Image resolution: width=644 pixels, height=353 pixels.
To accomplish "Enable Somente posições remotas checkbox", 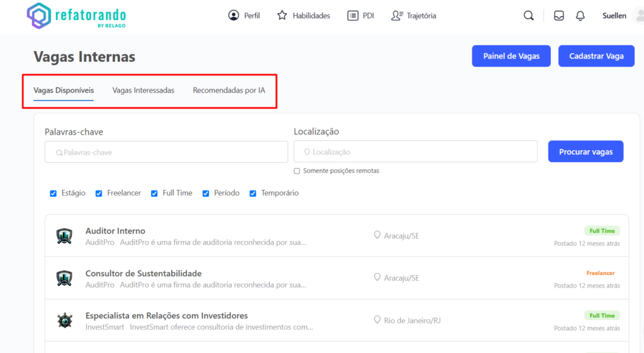I will (297, 171).
